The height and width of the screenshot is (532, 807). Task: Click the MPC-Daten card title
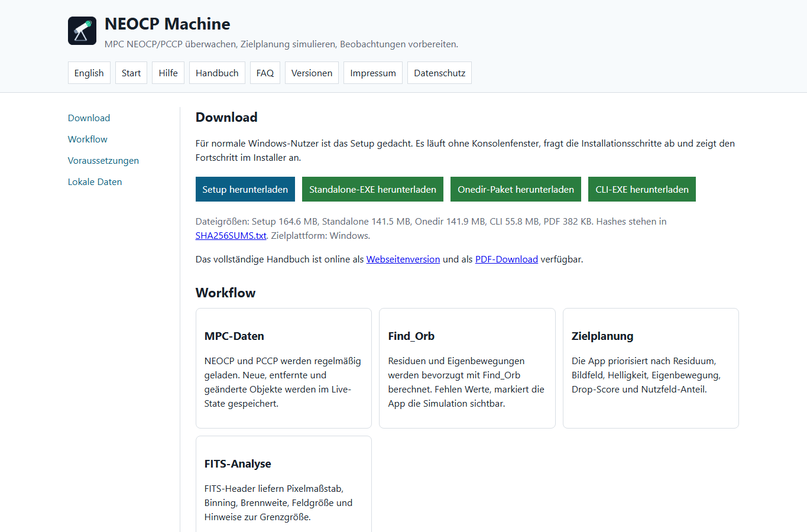click(x=234, y=336)
